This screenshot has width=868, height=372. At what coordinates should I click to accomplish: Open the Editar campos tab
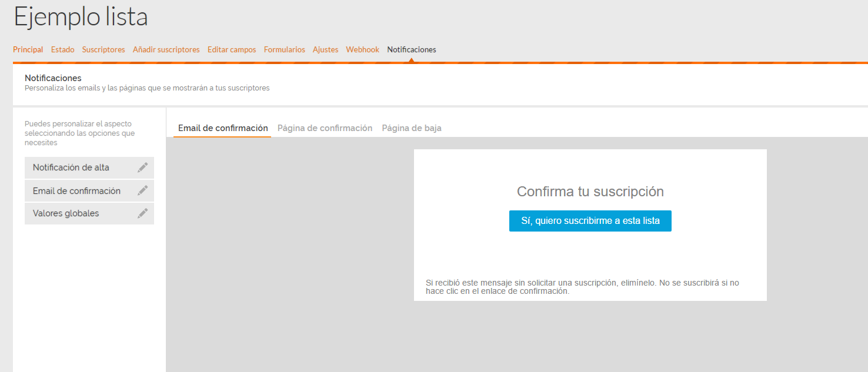232,50
